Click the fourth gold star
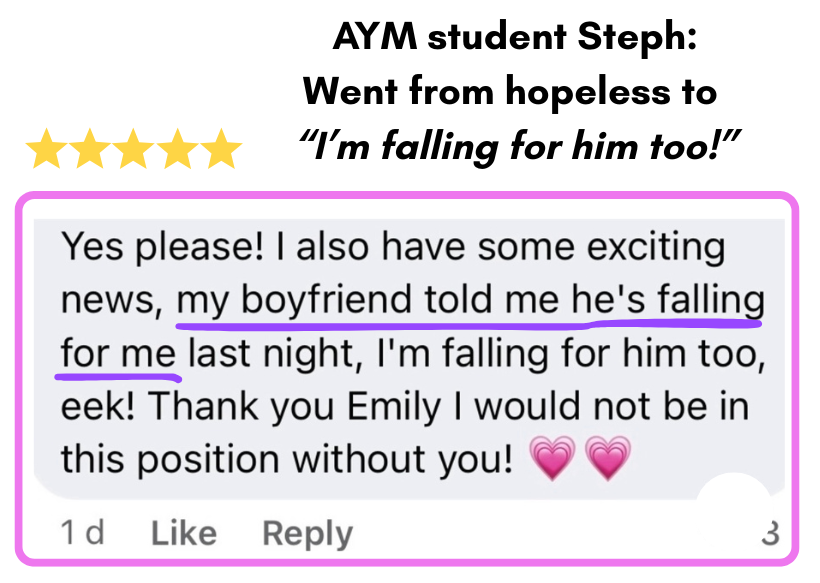 point(177,151)
